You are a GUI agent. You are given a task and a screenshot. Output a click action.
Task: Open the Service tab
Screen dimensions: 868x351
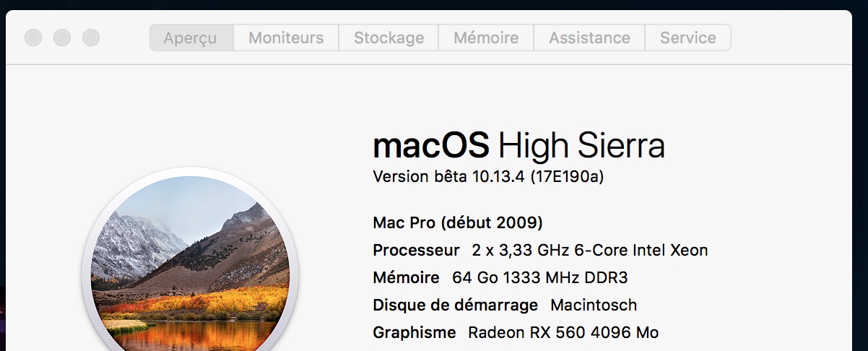(687, 38)
